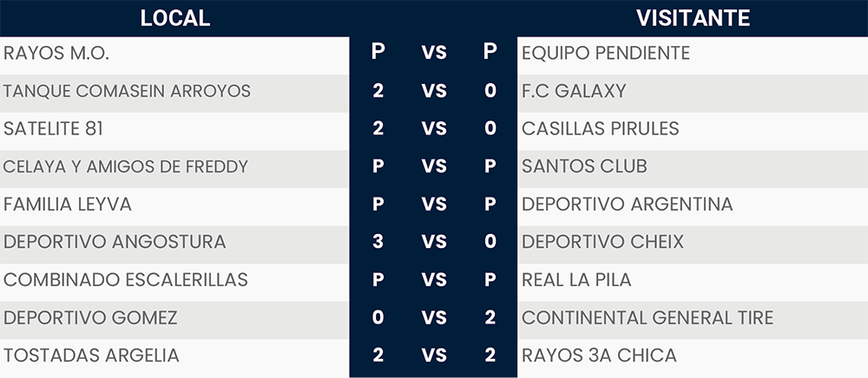The image size is (868, 378).
Task: Click TANQUE COMASEIN ARROYOS team name
Action: 127,91
